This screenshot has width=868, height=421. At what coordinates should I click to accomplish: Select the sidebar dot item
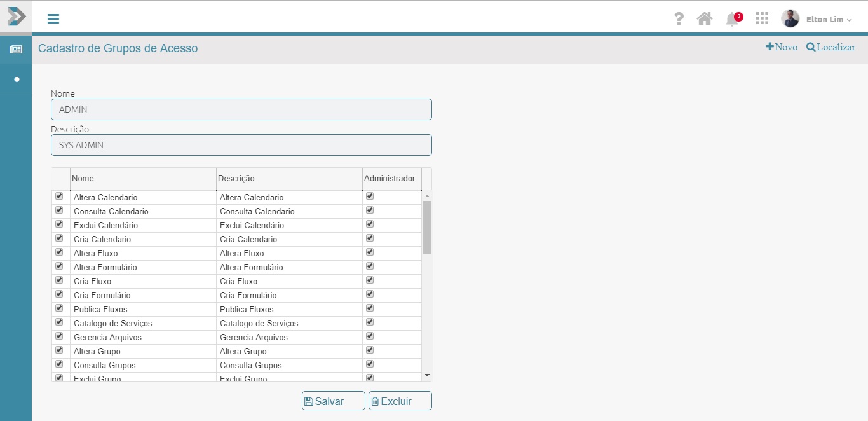[17, 79]
